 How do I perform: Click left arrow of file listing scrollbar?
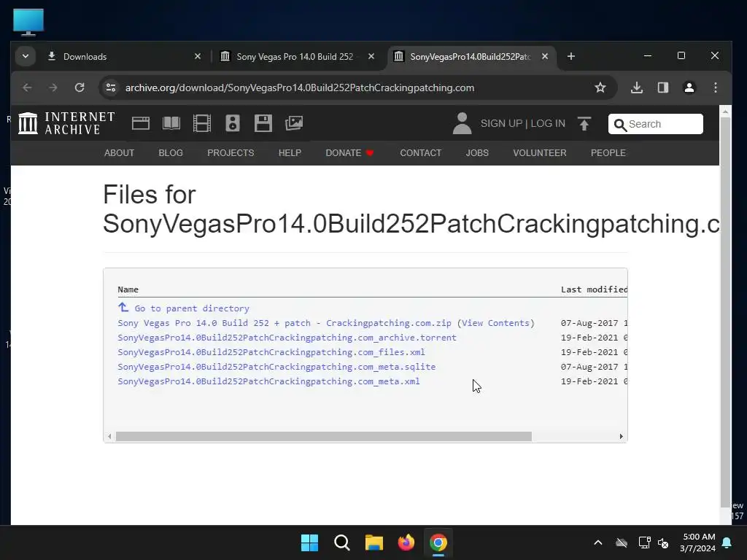[x=109, y=437]
